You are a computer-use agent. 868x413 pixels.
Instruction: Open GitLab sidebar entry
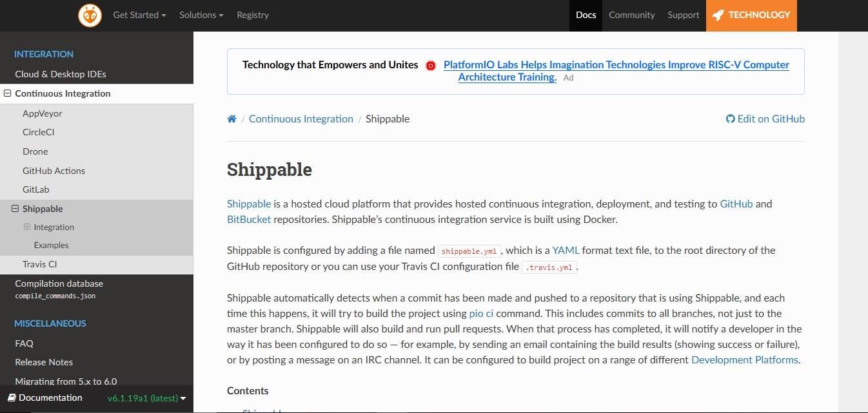(x=36, y=189)
